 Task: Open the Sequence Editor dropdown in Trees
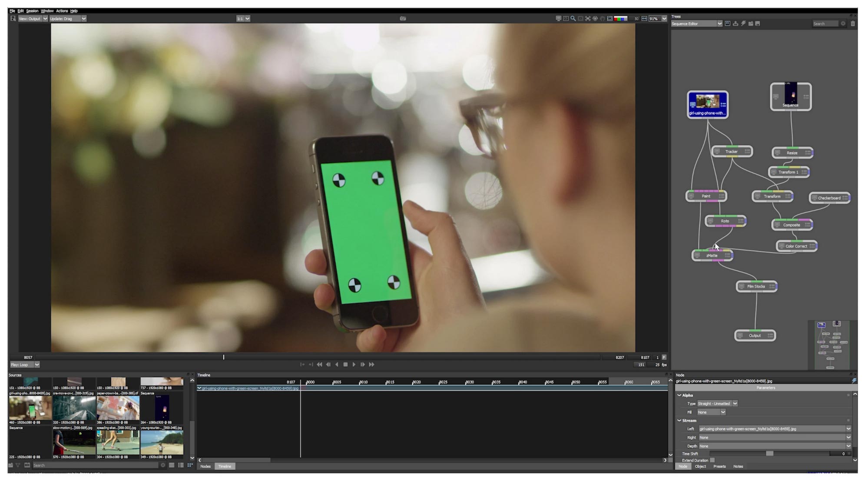[696, 24]
